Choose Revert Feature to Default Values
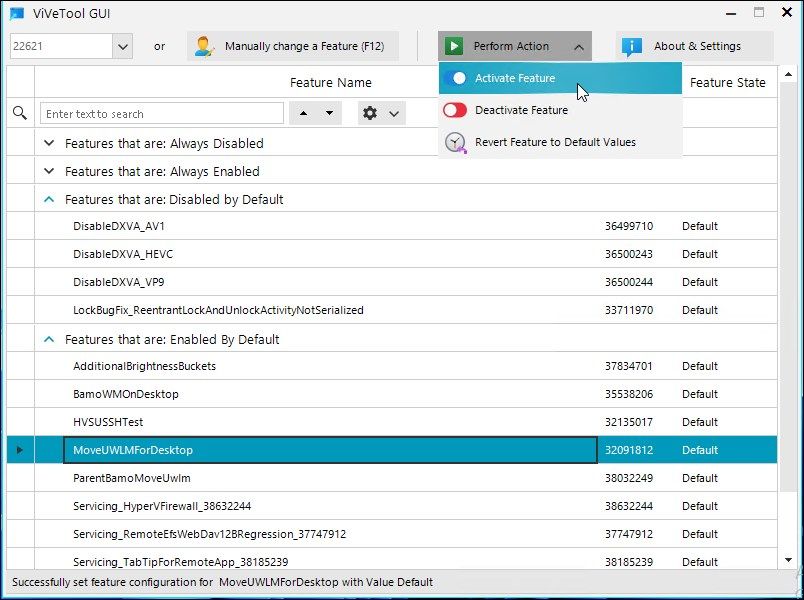The width and height of the screenshot is (804, 600). (560, 144)
